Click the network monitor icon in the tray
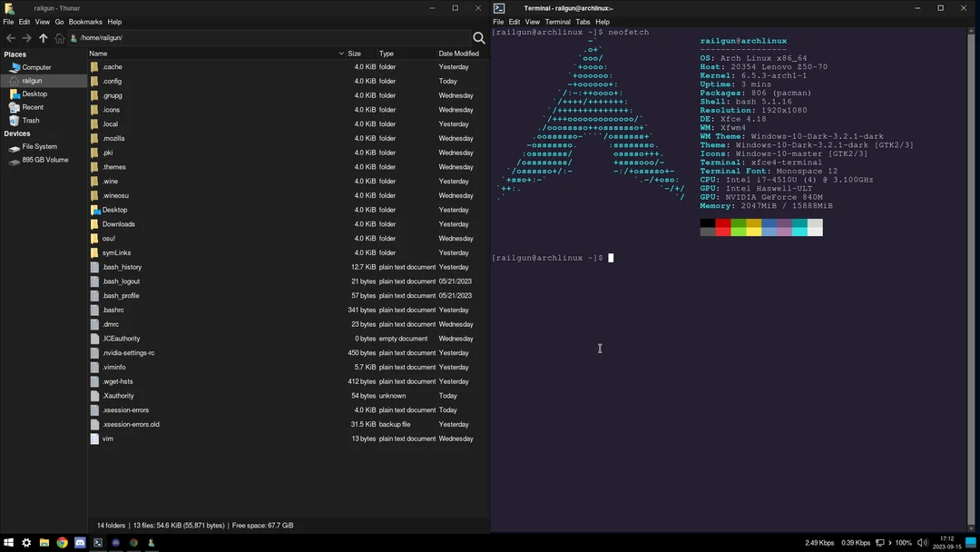Image resolution: width=980 pixels, height=552 pixels. [880, 542]
